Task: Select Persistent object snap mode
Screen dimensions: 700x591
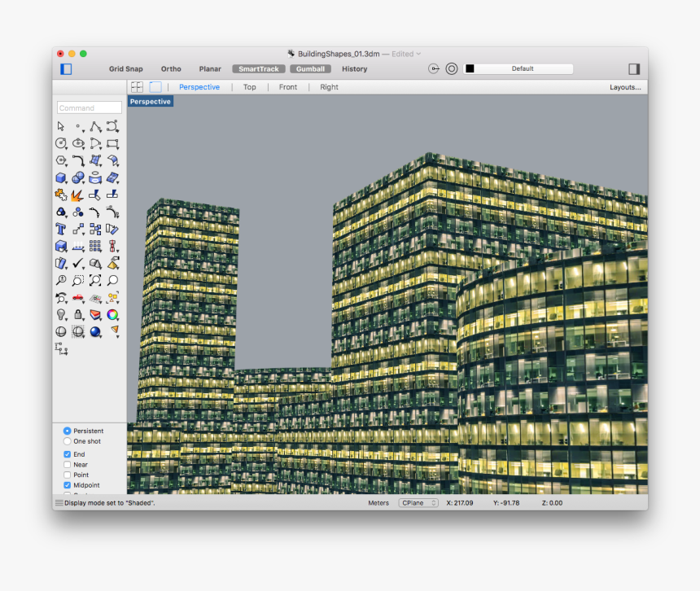Action: click(67, 431)
